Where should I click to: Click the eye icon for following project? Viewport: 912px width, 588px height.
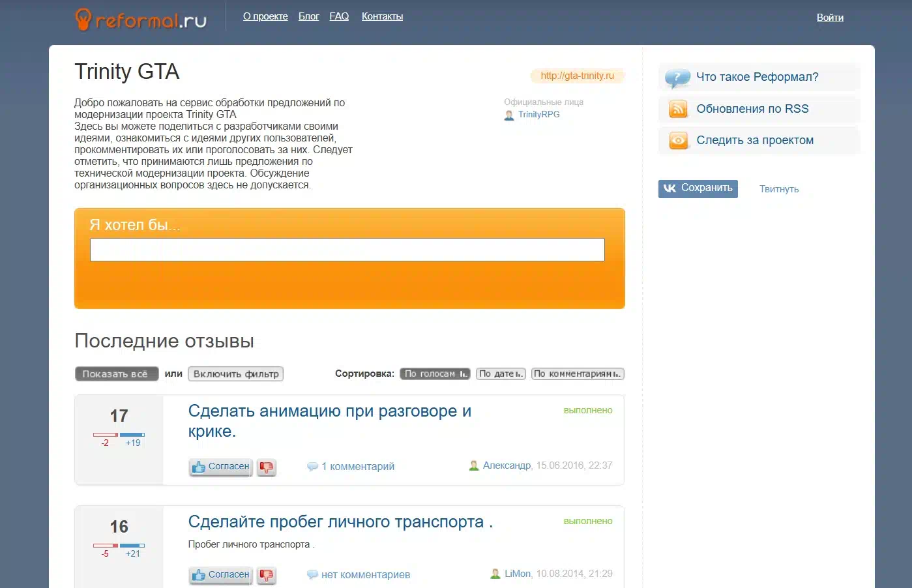click(678, 140)
